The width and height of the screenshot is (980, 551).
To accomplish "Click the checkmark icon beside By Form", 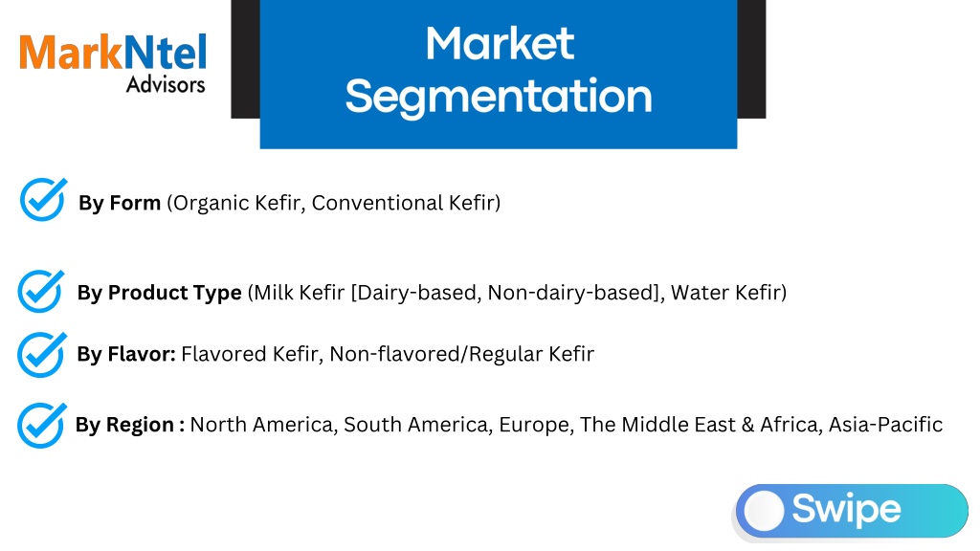I will pos(43,199).
